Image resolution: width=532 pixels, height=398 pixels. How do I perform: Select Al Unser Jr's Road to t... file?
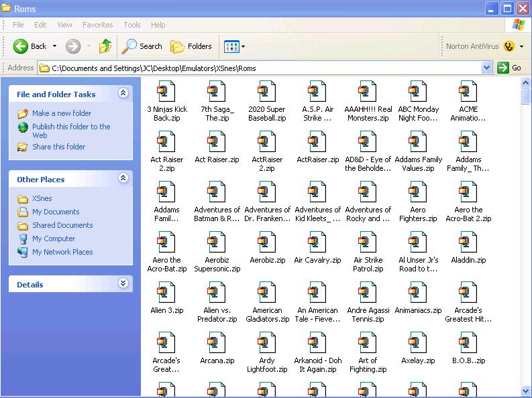[418, 253]
